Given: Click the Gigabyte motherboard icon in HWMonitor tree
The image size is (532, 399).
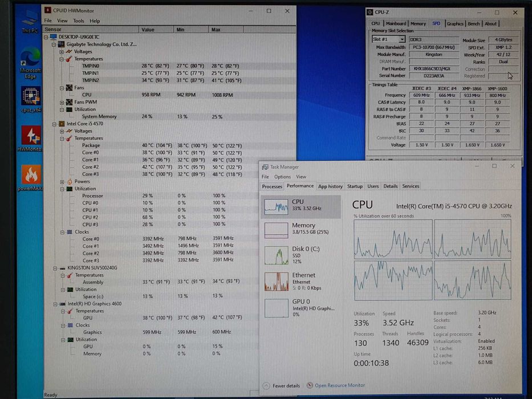Looking at the screenshot, I should 62,44.
